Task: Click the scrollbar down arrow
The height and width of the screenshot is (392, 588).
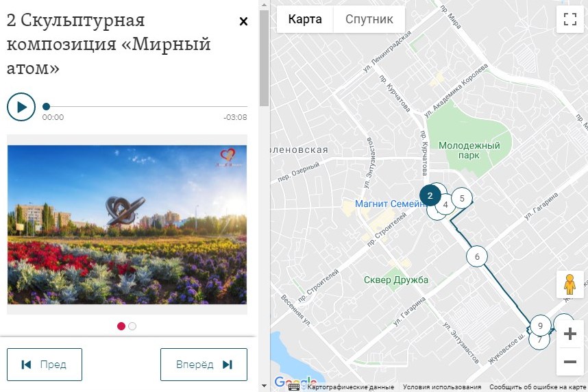Action: coord(264,386)
